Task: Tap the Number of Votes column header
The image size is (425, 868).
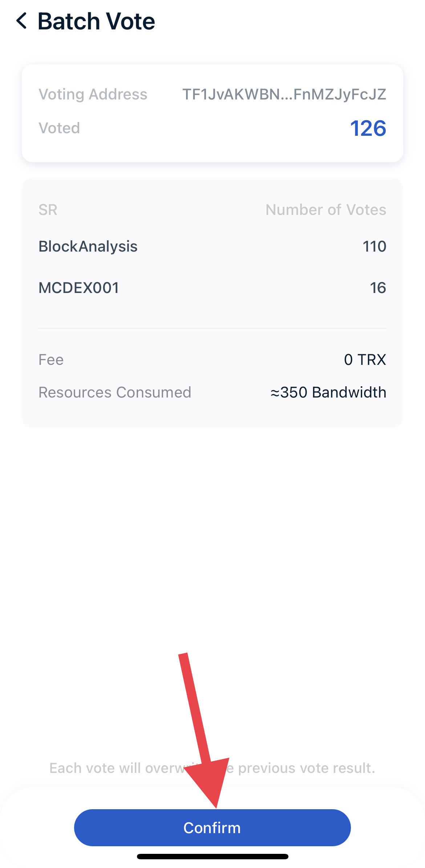Action: tap(326, 210)
